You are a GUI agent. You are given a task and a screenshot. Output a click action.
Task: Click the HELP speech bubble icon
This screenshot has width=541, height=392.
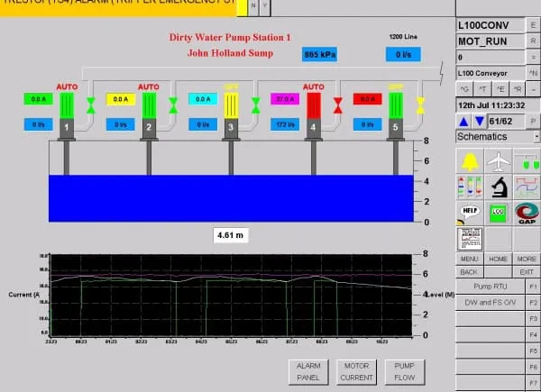(470, 214)
